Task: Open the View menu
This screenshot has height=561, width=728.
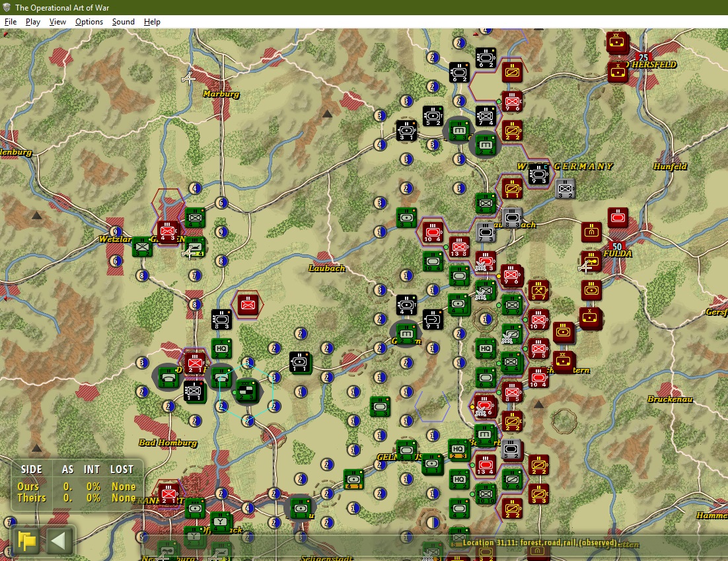Action: 57,22
